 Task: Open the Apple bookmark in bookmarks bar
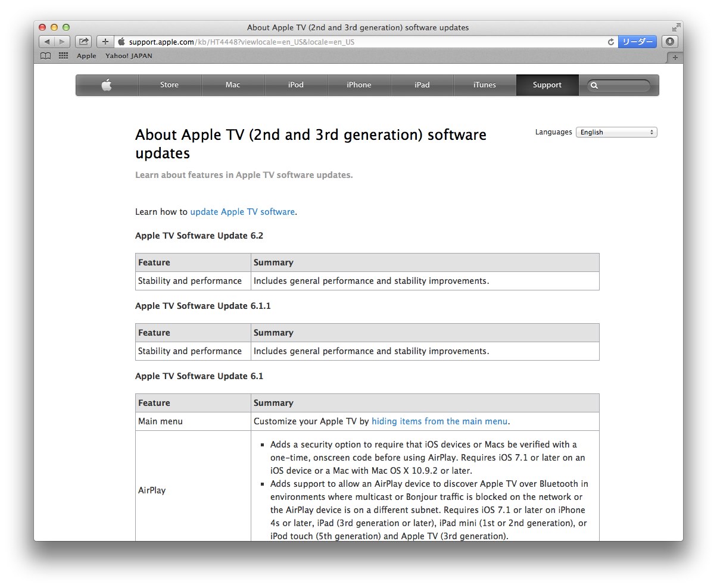86,56
